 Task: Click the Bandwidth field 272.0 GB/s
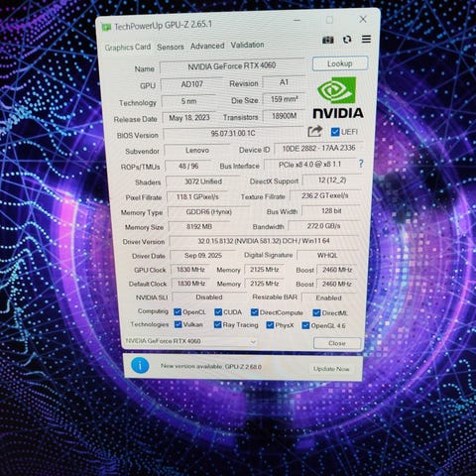[323, 226]
